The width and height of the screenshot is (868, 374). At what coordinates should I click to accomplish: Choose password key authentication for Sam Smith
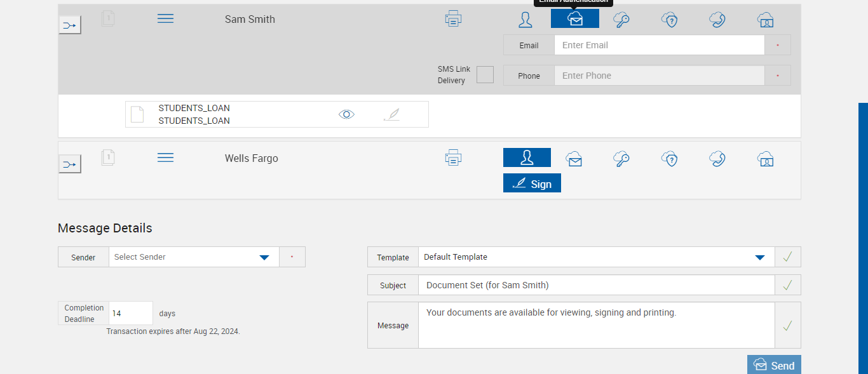coord(621,20)
